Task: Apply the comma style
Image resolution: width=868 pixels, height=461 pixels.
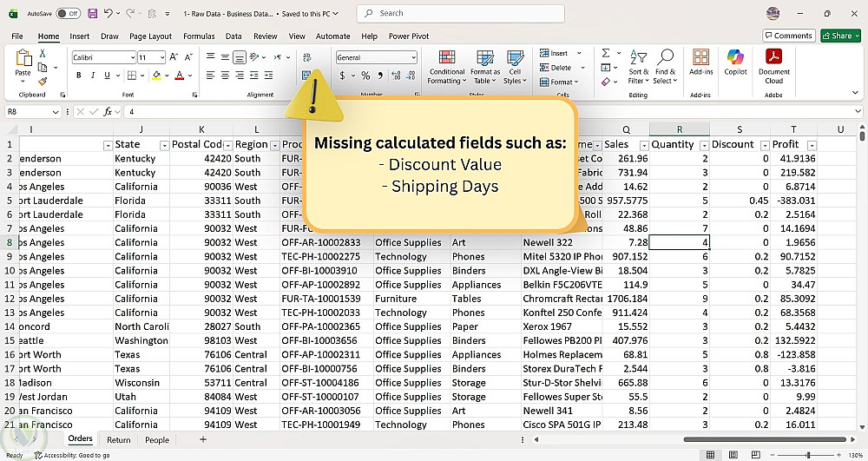Action: (x=380, y=76)
